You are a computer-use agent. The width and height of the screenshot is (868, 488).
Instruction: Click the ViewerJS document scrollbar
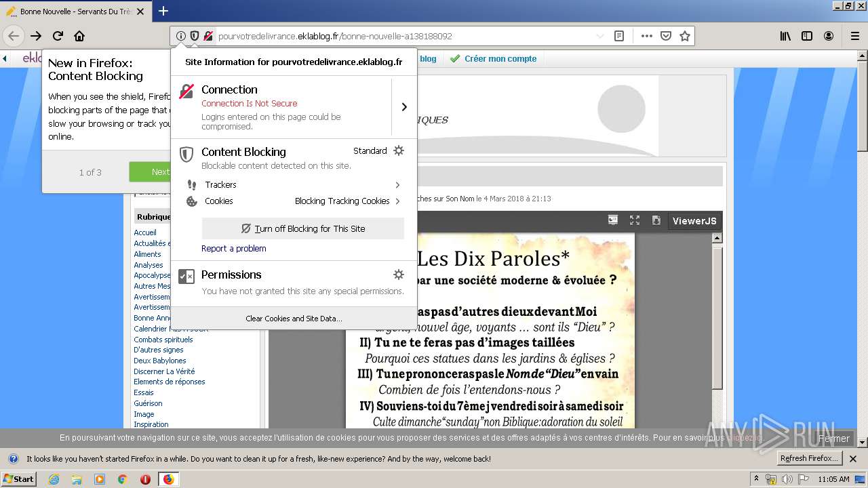coord(717,319)
